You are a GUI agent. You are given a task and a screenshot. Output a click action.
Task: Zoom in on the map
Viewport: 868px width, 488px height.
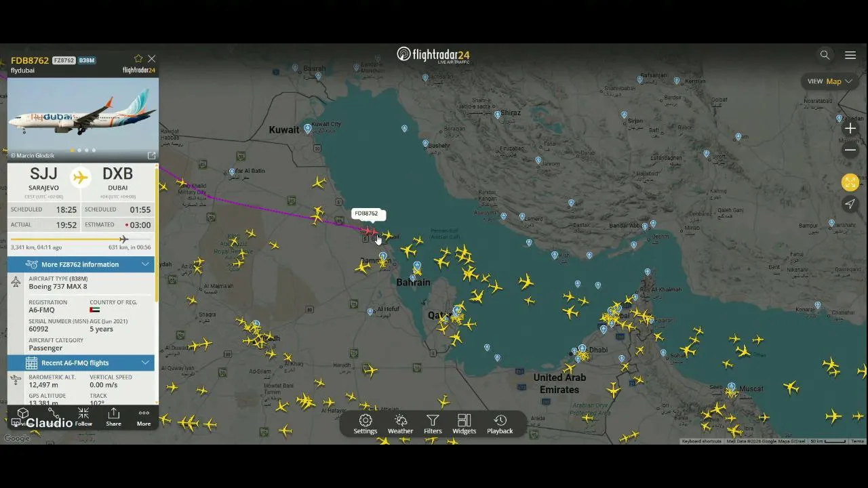click(x=850, y=128)
